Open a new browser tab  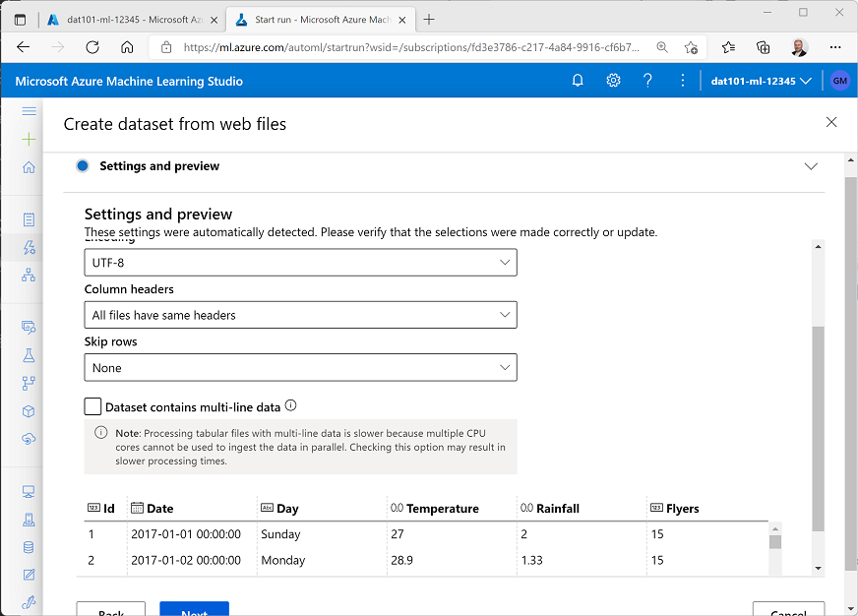pyautogui.click(x=429, y=20)
